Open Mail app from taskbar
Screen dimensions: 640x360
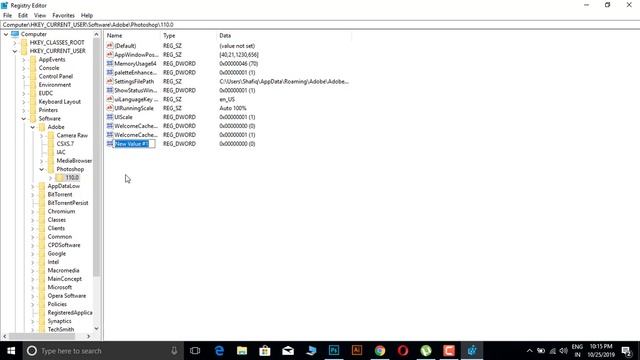288,351
